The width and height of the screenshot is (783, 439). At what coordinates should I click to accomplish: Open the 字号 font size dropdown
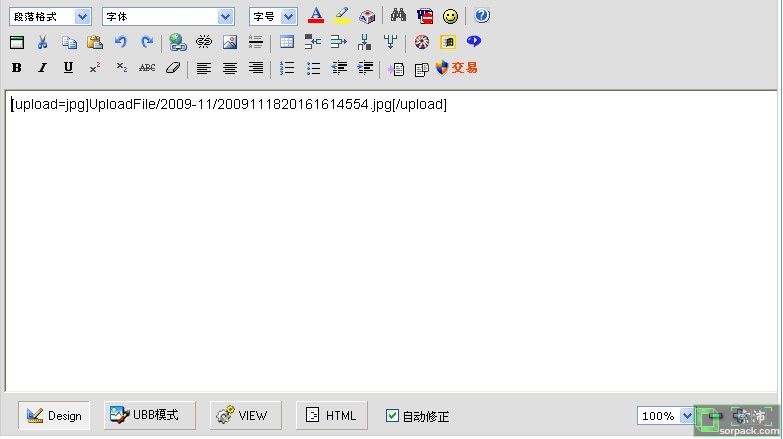point(272,16)
